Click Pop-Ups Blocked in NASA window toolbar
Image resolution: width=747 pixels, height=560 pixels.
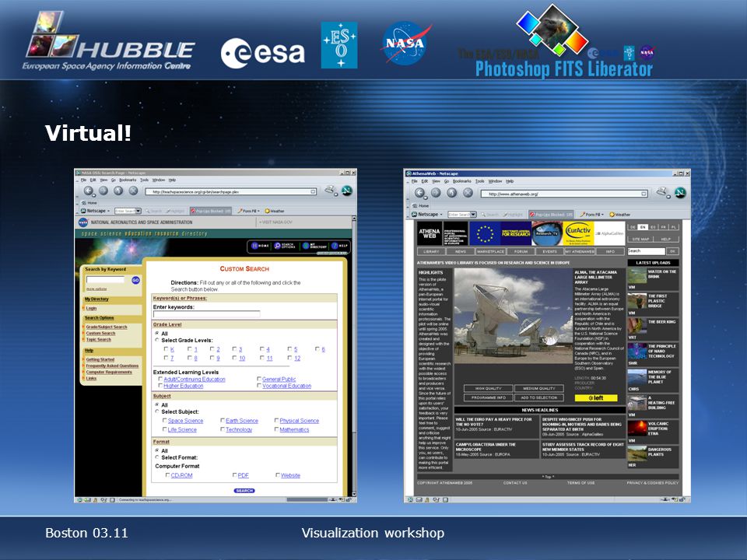click(211, 211)
